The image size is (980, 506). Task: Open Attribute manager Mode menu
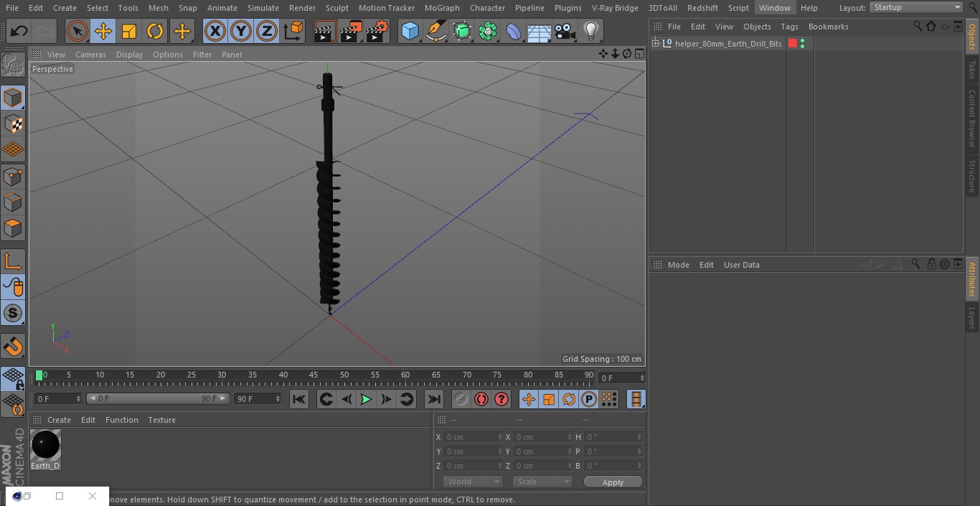tap(678, 265)
